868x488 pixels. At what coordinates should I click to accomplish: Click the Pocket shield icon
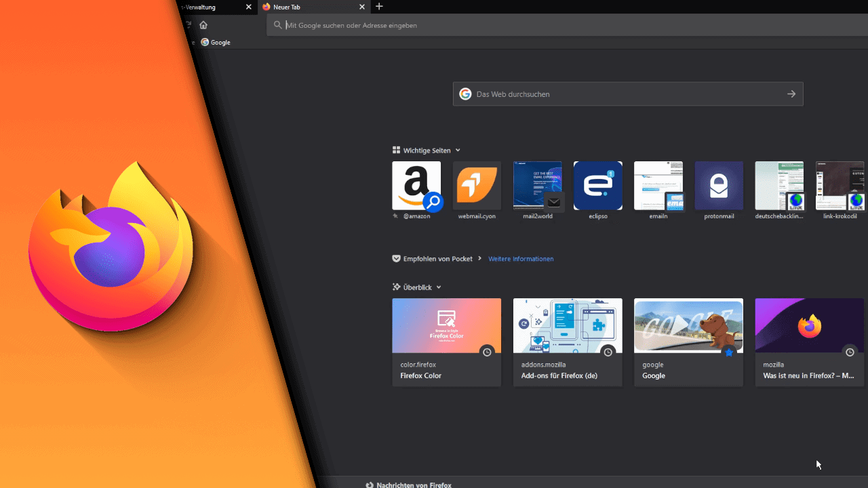(396, 258)
